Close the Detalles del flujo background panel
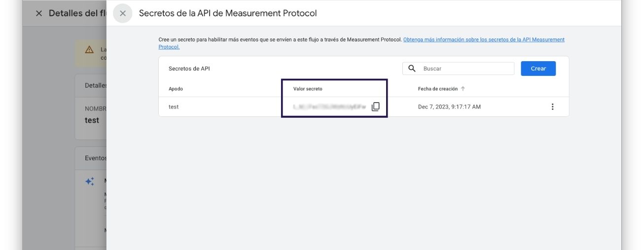 tap(39, 13)
